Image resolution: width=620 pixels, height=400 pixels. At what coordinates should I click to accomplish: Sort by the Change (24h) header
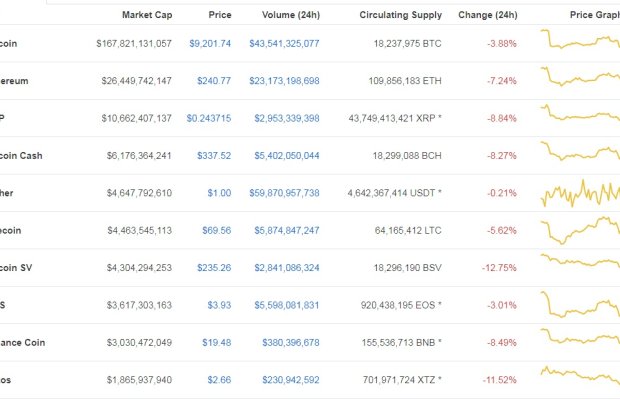coord(488,15)
